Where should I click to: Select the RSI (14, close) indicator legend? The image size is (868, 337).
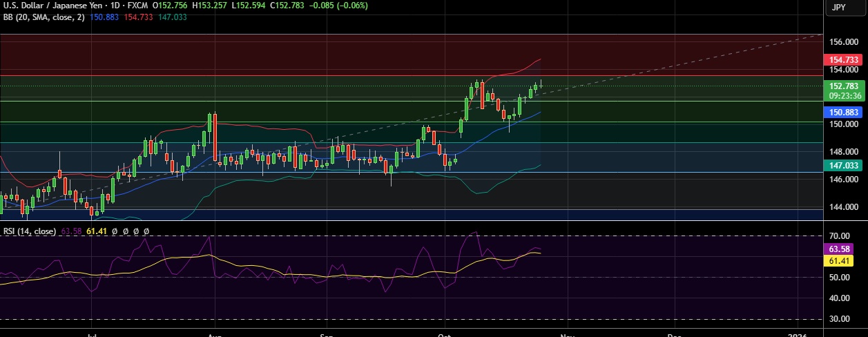point(30,231)
